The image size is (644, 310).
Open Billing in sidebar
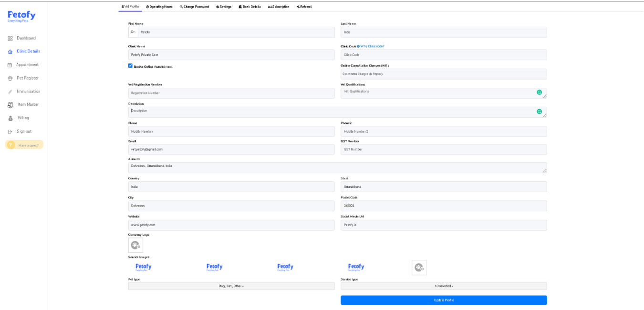tap(24, 118)
